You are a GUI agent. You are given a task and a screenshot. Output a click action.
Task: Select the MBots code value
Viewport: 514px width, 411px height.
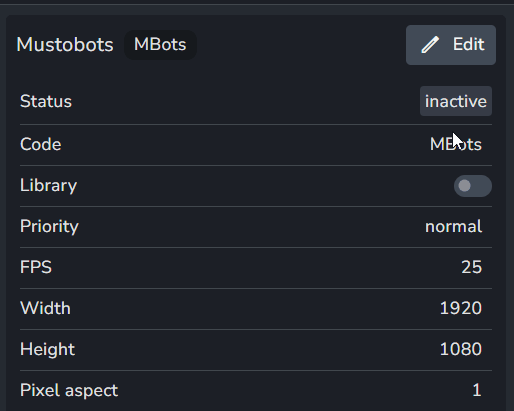456,144
